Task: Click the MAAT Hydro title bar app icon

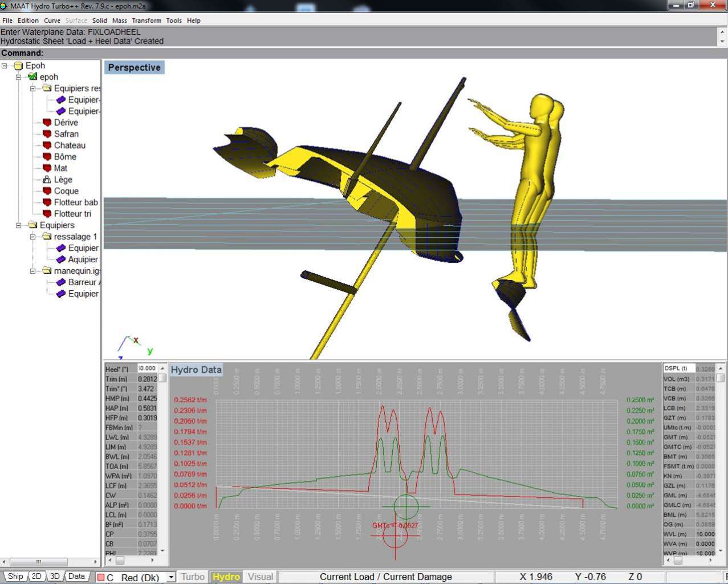Action: coord(5,6)
